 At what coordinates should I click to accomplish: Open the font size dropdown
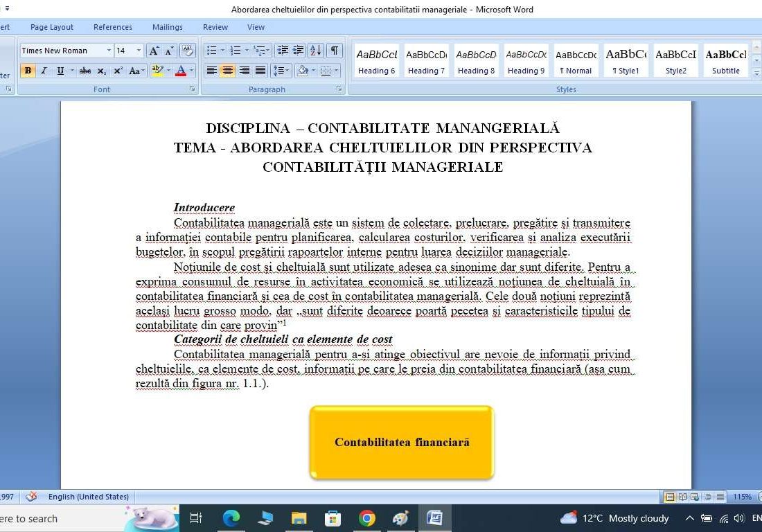138,51
